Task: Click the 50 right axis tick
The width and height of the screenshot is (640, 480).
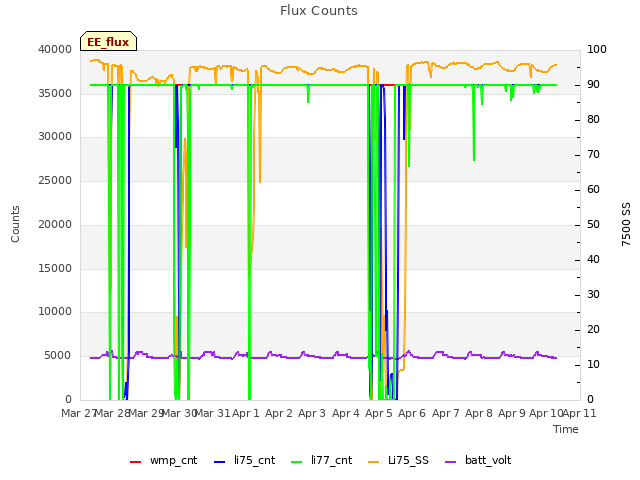Action: [x=593, y=224]
